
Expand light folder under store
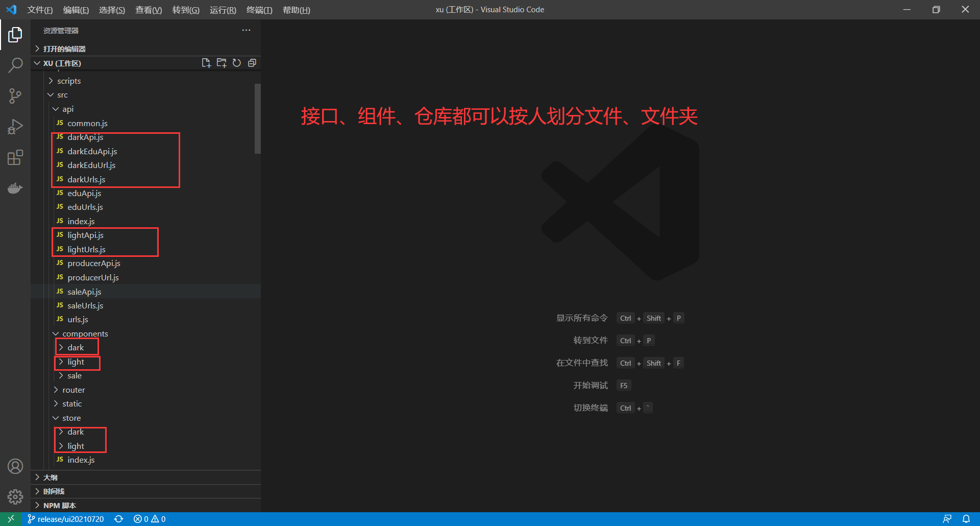point(145,446)
